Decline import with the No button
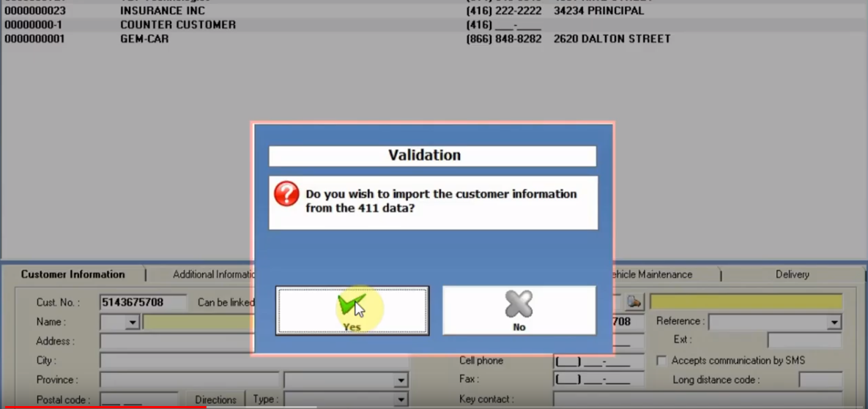Viewport: 868px width, 409px height. [x=519, y=311]
